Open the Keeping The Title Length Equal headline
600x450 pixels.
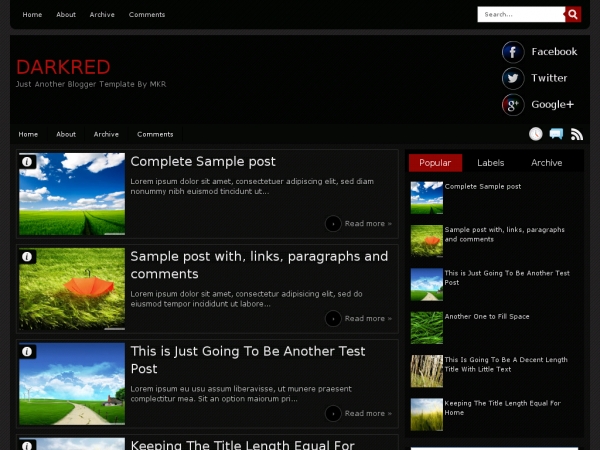click(243, 445)
